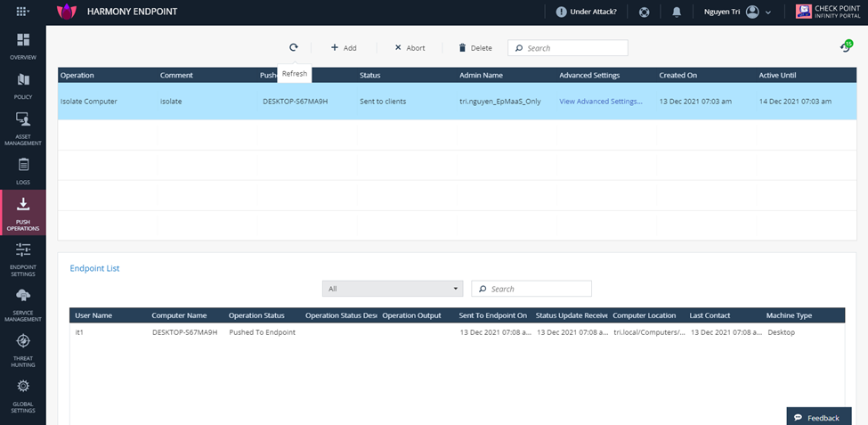Click 'Sent to clients' status cell

[x=383, y=102]
